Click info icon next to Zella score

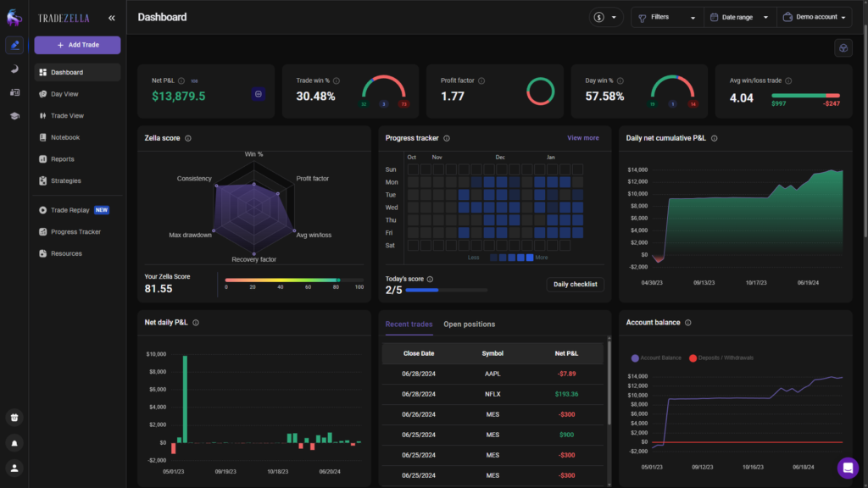pyautogui.click(x=188, y=138)
